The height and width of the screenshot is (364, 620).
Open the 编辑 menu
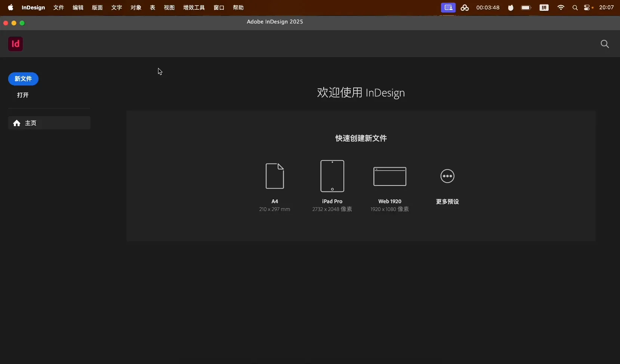click(x=78, y=7)
